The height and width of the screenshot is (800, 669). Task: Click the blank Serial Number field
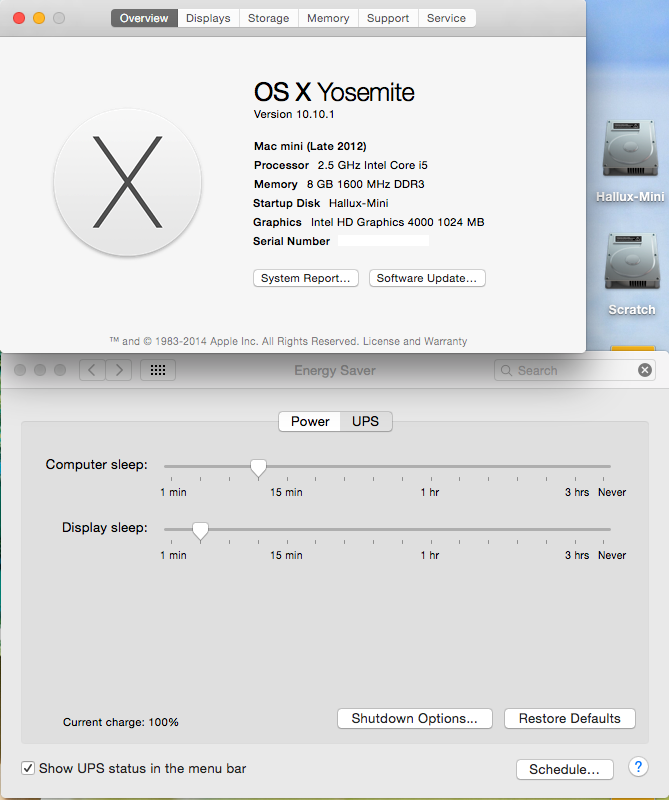pos(383,241)
